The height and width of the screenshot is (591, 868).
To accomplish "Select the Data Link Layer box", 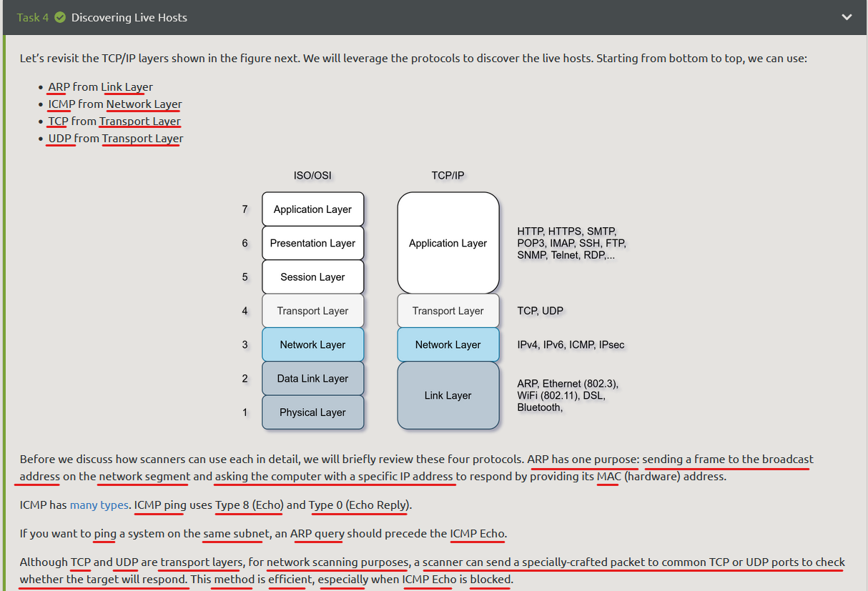I will pyautogui.click(x=313, y=379).
